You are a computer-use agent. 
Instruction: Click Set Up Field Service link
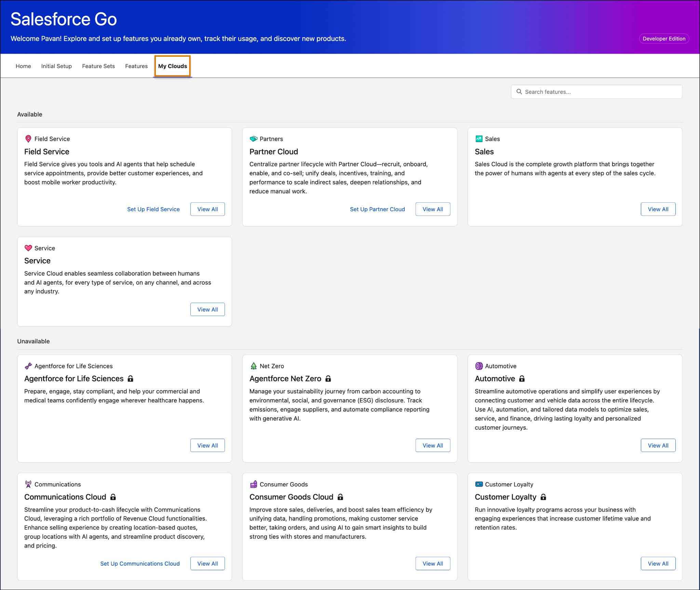[x=153, y=209]
